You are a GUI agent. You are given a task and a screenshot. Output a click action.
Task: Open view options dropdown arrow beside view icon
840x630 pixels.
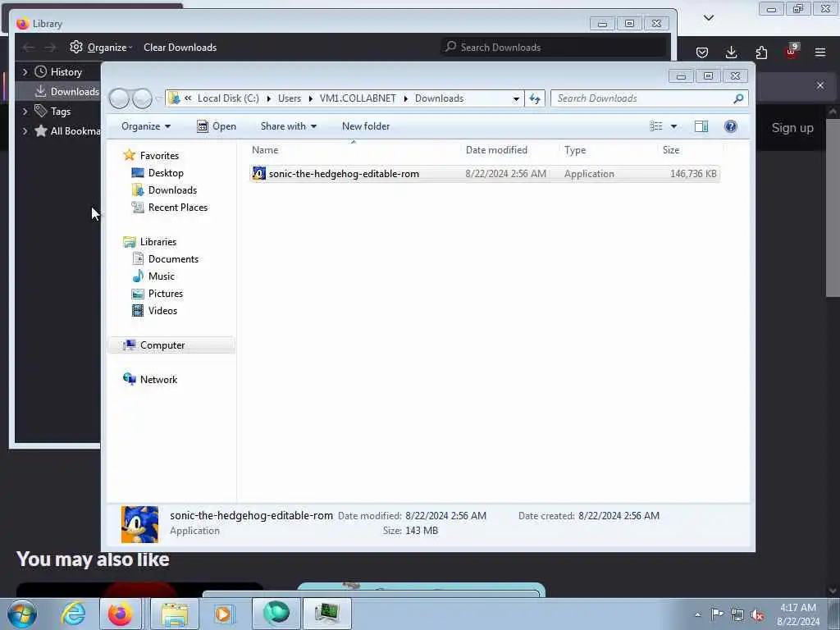[x=674, y=126]
